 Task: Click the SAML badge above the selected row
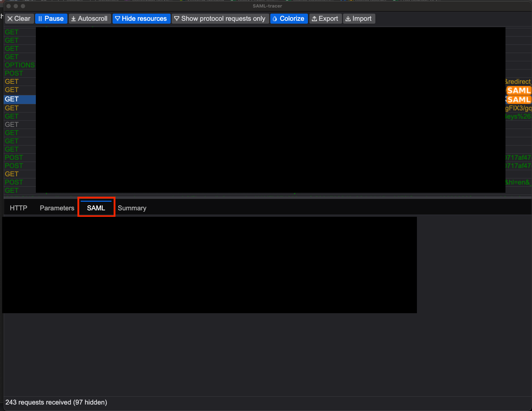coord(519,91)
